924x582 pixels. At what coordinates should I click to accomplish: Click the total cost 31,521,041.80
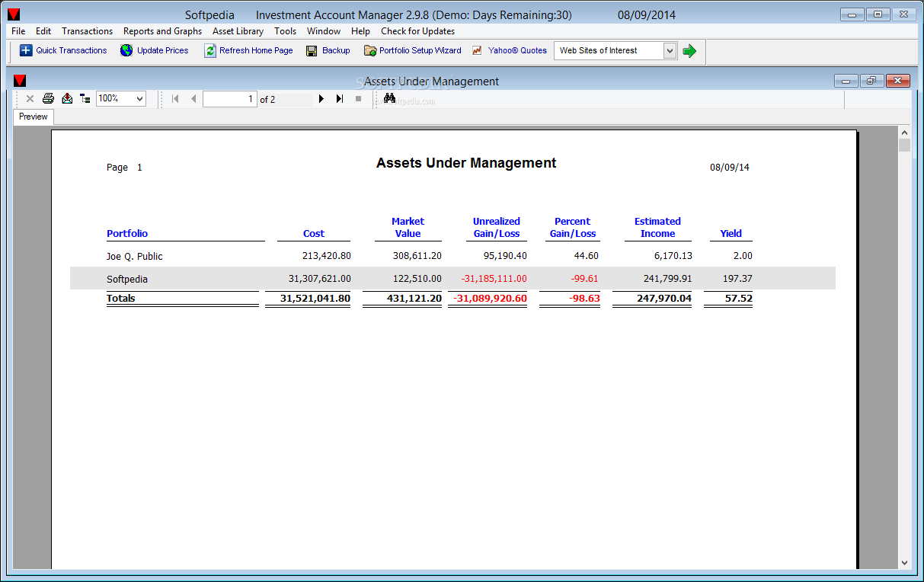315,299
